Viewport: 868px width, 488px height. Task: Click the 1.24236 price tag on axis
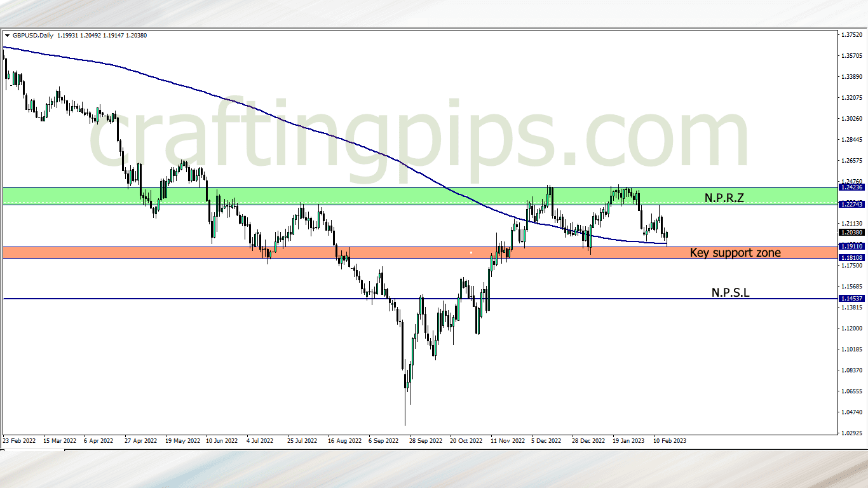[851, 187]
